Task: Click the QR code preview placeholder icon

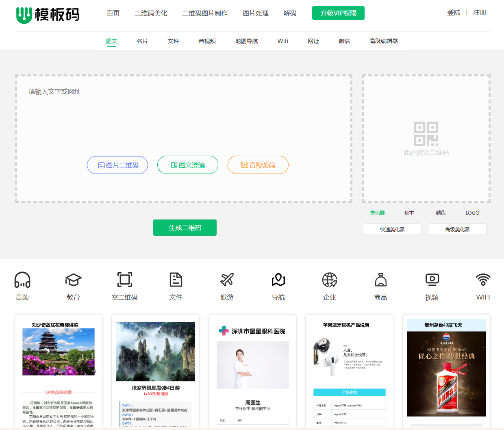Action: (x=426, y=134)
